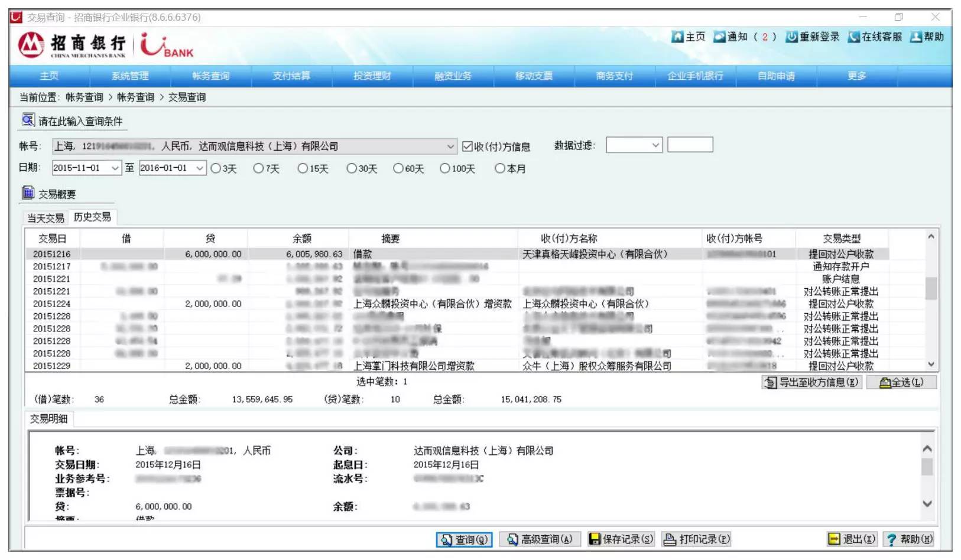
Task: Select the 100天 radio option
Action: point(445,168)
